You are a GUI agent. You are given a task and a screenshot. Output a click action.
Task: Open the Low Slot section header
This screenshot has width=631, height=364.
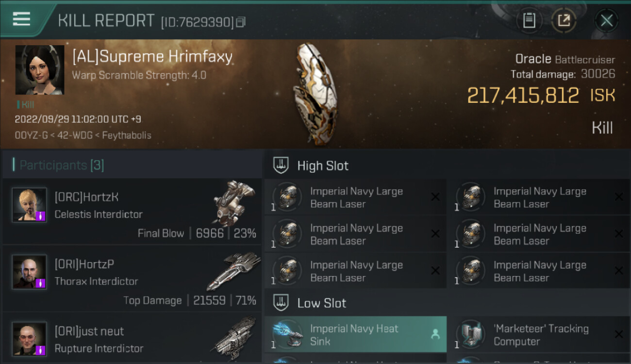pos(321,303)
